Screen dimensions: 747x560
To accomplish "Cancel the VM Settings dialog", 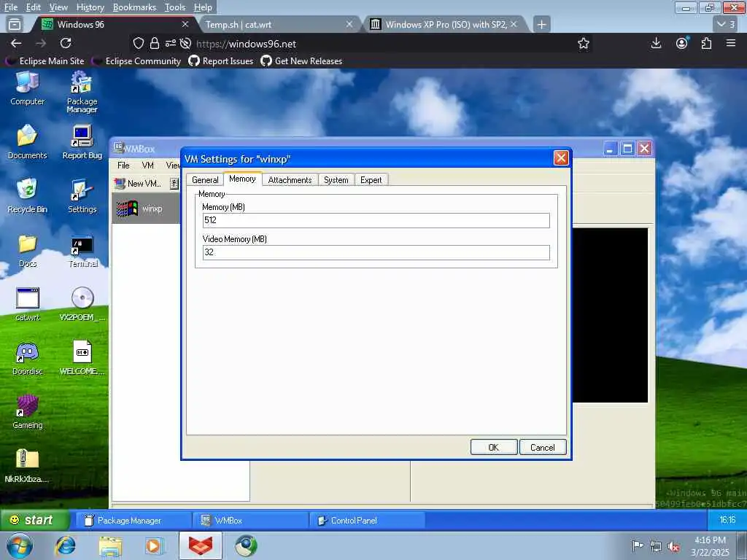I will pyautogui.click(x=542, y=447).
